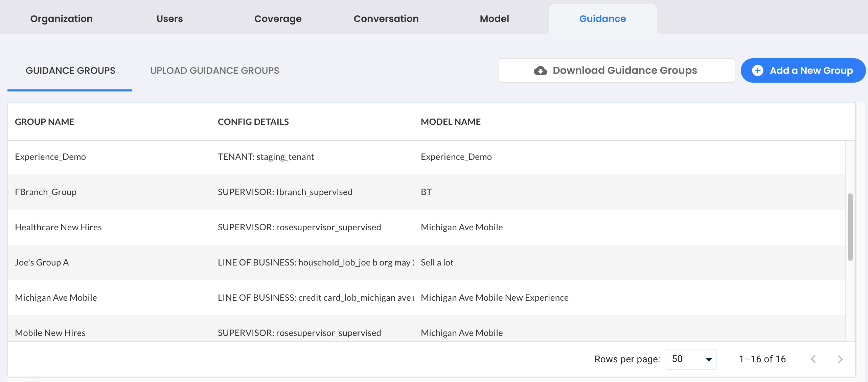Open the Rows per page dropdown
This screenshot has width=868, height=382.
(691, 359)
